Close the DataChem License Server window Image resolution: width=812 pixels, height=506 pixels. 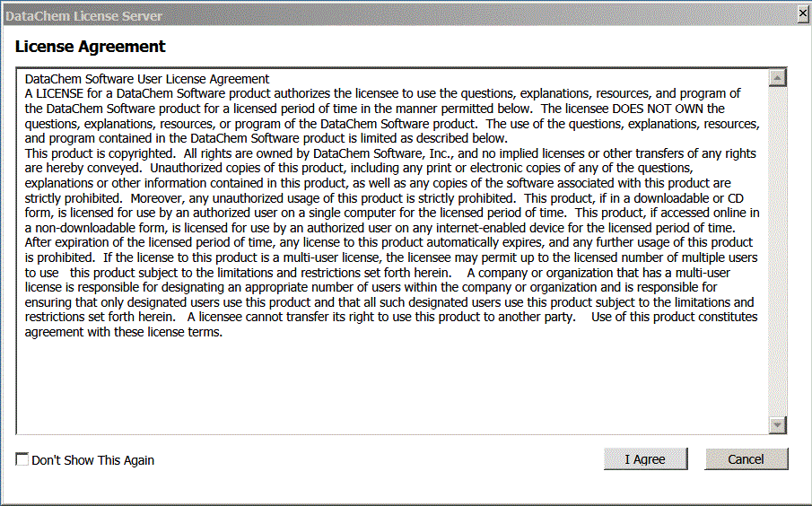(803, 14)
